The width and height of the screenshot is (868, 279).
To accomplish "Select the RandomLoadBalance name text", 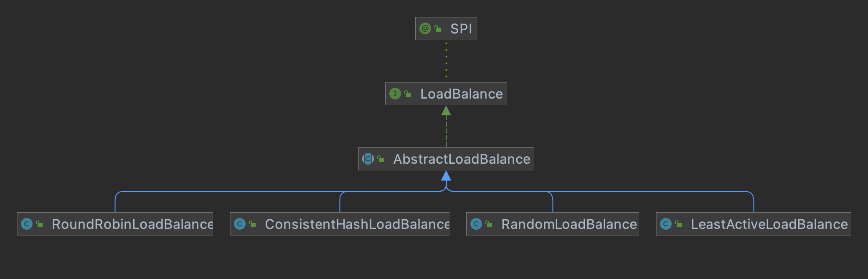I will 569,224.
